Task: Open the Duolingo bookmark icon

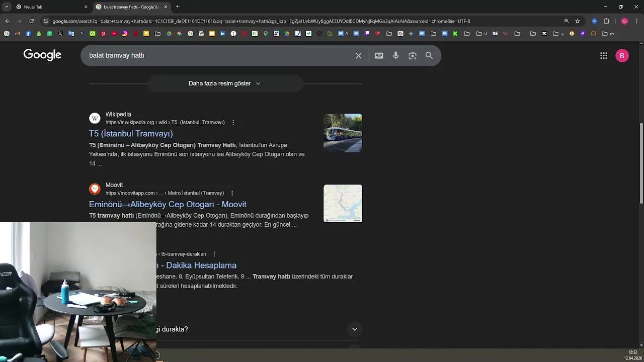Action: coord(93,34)
